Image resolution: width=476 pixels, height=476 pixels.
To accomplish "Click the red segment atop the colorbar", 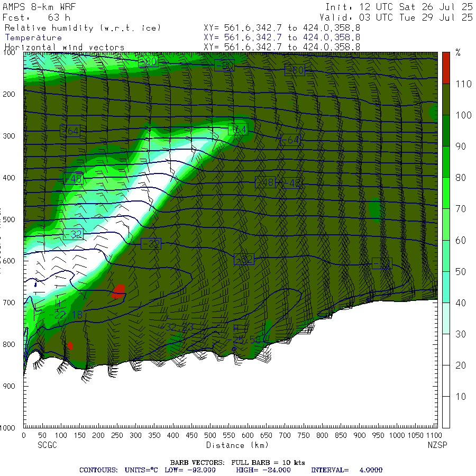I will [x=446, y=68].
